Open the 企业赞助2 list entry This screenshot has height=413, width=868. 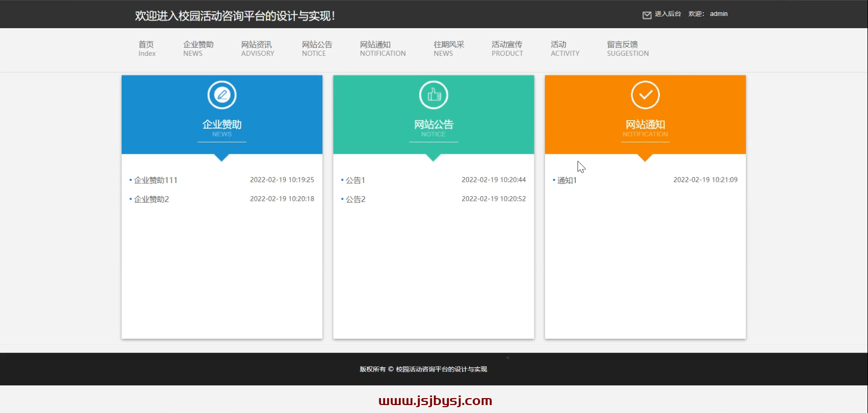[x=151, y=199]
